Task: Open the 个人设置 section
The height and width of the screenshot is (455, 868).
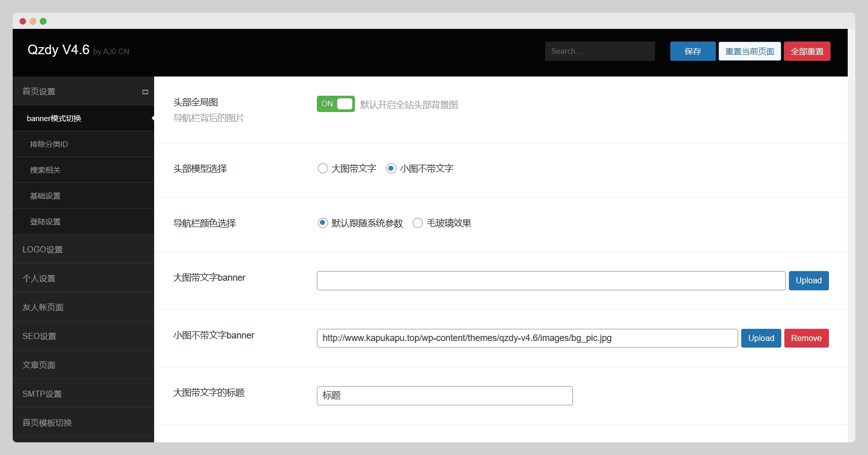Action: (x=83, y=278)
